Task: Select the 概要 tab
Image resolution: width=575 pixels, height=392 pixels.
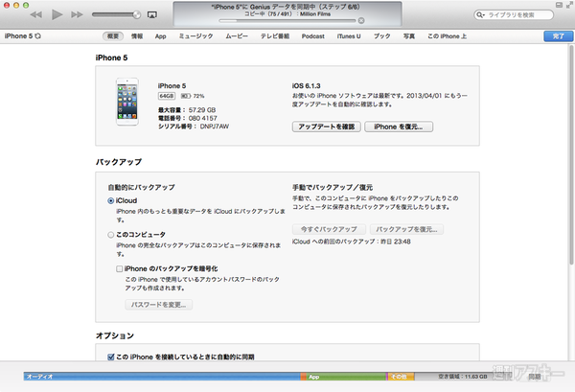Action: [112, 36]
